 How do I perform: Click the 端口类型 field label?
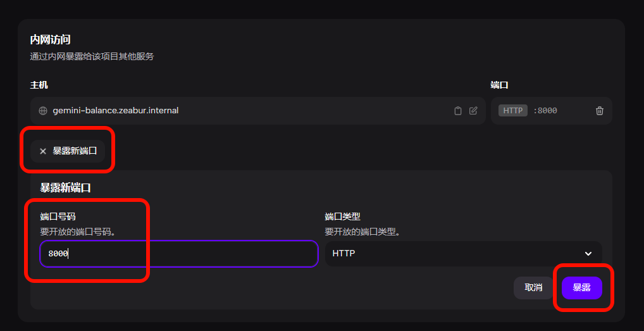pyautogui.click(x=342, y=216)
